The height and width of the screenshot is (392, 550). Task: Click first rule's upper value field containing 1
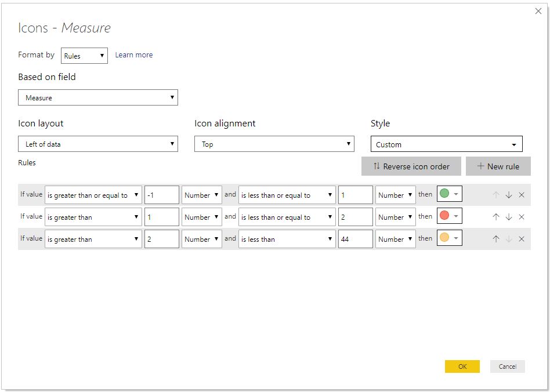[355, 195]
